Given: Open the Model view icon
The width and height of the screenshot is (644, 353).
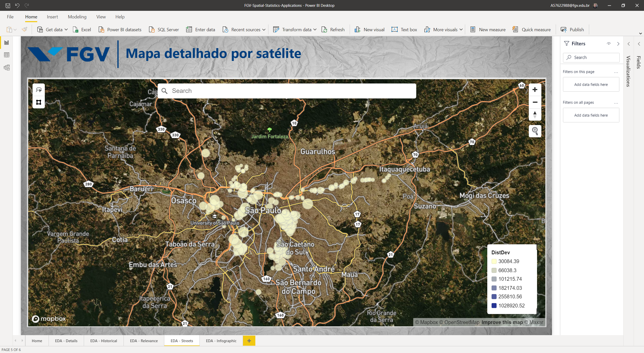Looking at the screenshot, I should coord(7,67).
